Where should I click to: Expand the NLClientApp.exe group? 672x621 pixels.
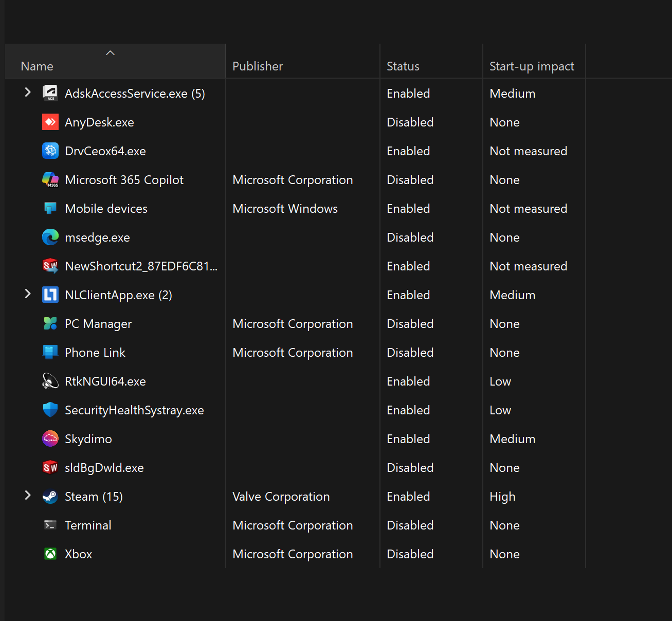[x=28, y=294]
